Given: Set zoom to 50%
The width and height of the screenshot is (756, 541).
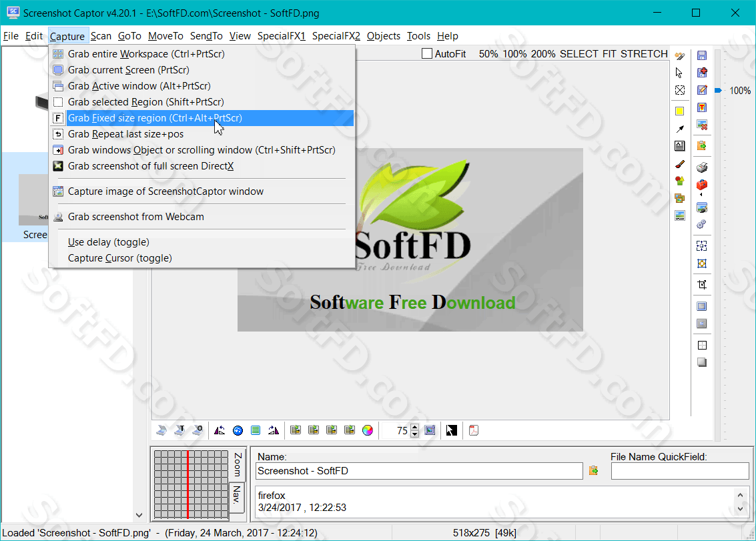Looking at the screenshot, I should point(488,54).
